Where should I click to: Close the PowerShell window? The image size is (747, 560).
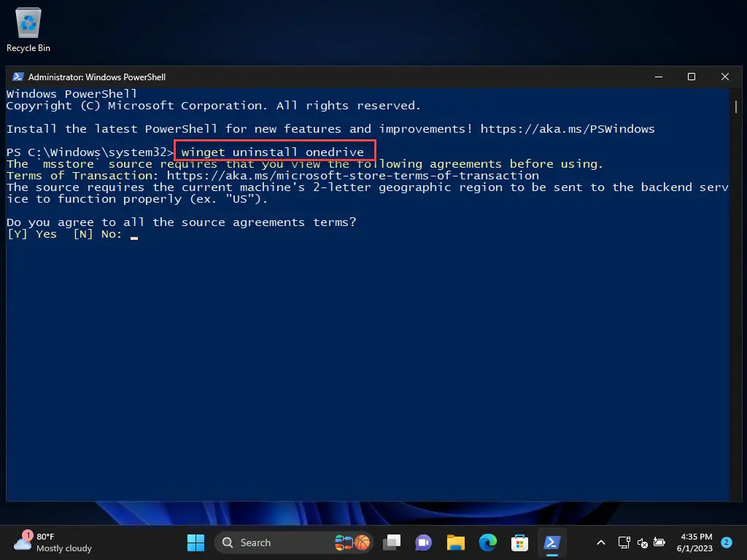[x=724, y=77]
